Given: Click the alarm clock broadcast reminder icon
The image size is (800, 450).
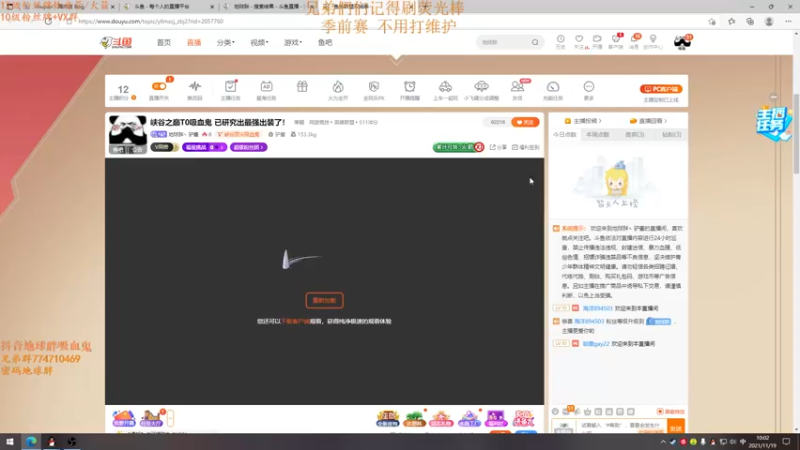Looking at the screenshot, I should pos(410,86).
